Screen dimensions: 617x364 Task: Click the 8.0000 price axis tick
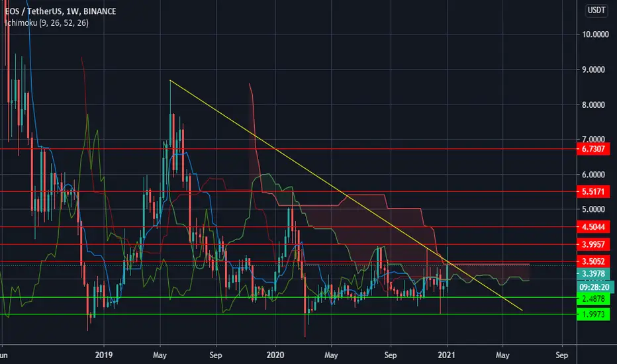[x=593, y=105]
